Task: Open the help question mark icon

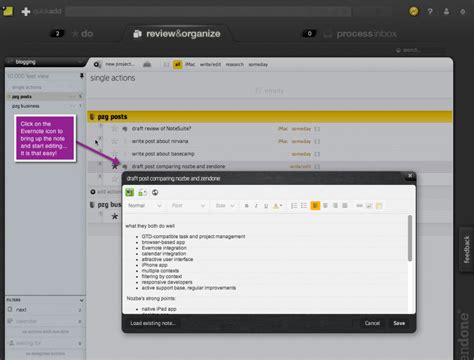Action: pyautogui.click(x=430, y=12)
